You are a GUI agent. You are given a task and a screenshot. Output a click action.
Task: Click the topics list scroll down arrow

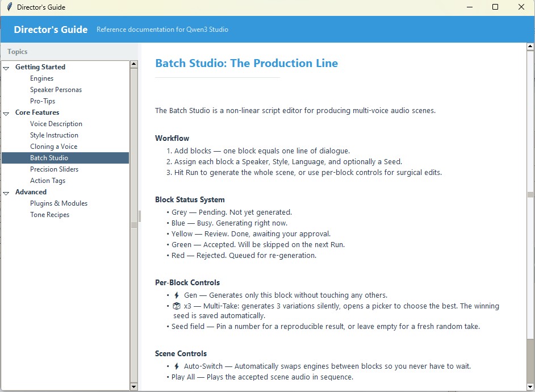click(134, 387)
